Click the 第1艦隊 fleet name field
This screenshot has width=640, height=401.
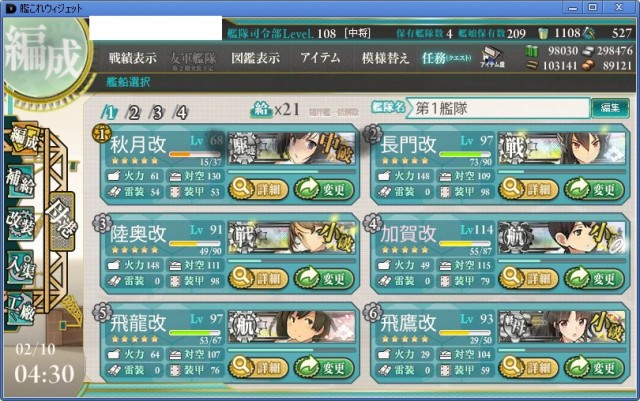500,109
